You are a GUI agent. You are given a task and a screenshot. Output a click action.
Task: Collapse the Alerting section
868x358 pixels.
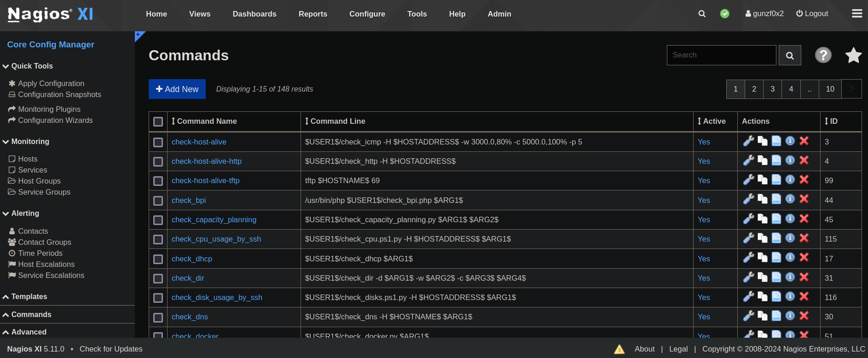pos(21,213)
